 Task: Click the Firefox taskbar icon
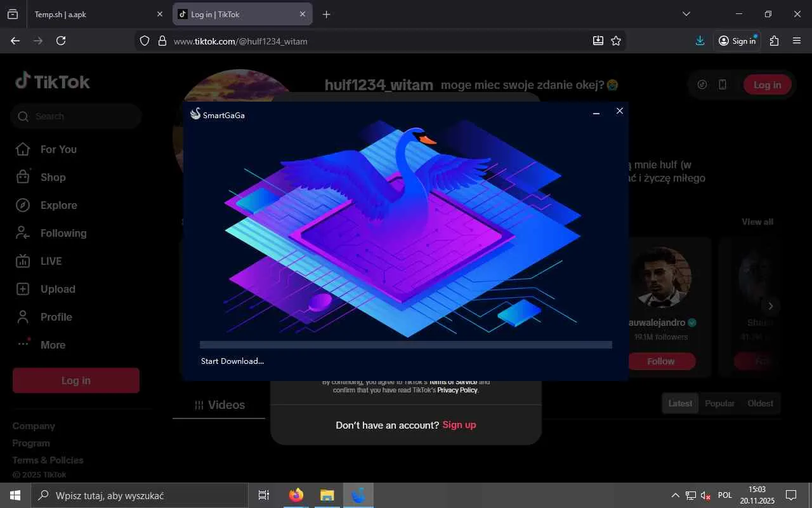coord(296,495)
